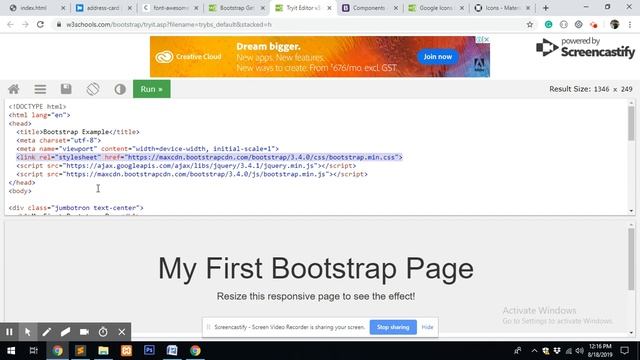Switch to Components tab
The image size is (640, 360).
368,8
